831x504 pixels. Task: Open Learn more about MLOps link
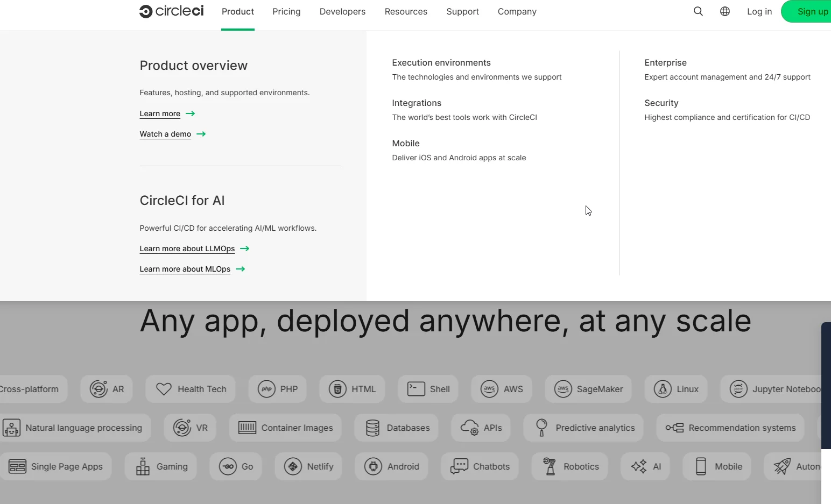click(x=192, y=269)
